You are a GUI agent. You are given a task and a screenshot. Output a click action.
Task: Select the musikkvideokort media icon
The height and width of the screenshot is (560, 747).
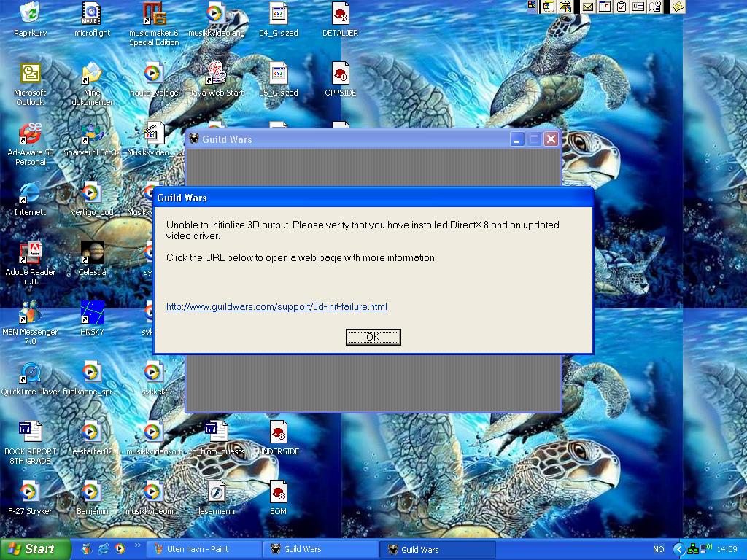pyautogui.click(x=154, y=438)
